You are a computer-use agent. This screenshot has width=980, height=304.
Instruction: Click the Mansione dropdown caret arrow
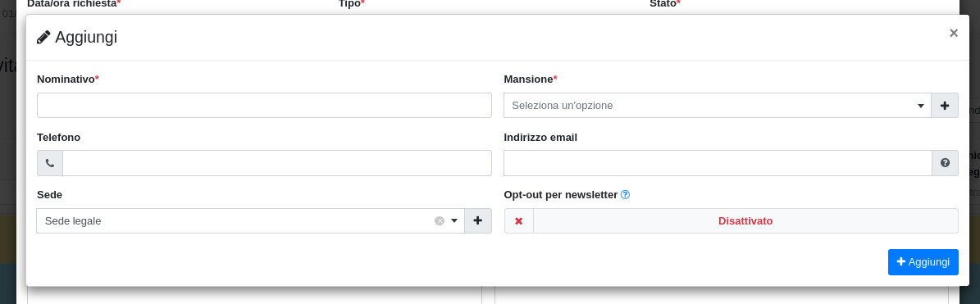pyautogui.click(x=921, y=107)
